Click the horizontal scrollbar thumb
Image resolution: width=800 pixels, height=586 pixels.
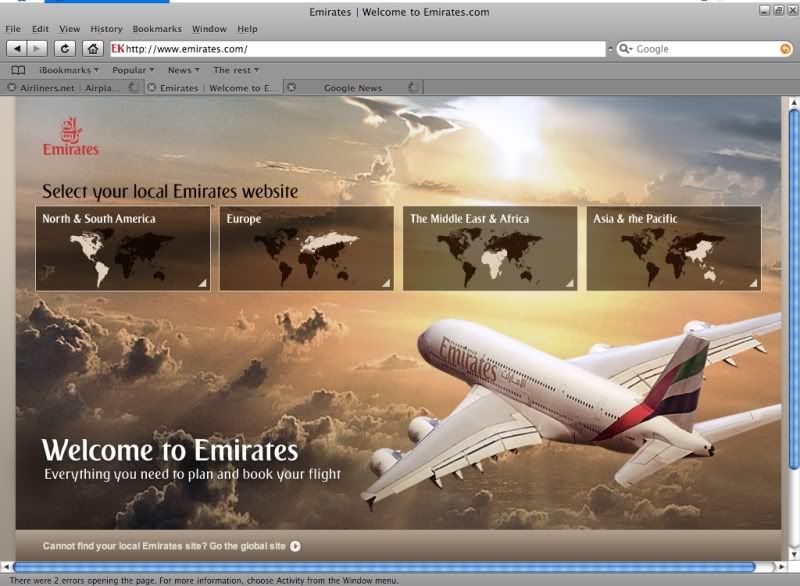tap(384, 567)
